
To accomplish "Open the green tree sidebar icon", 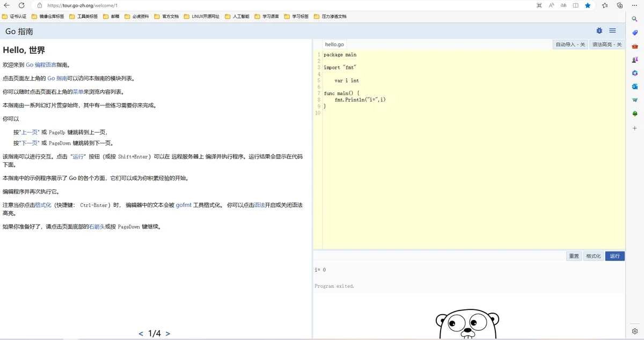I will (x=635, y=114).
